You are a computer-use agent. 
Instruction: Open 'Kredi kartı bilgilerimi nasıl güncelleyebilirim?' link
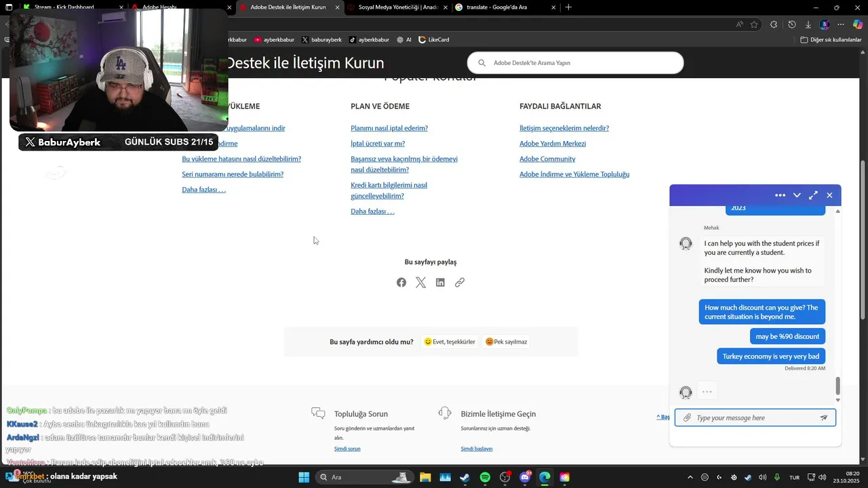tap(389, 190)
